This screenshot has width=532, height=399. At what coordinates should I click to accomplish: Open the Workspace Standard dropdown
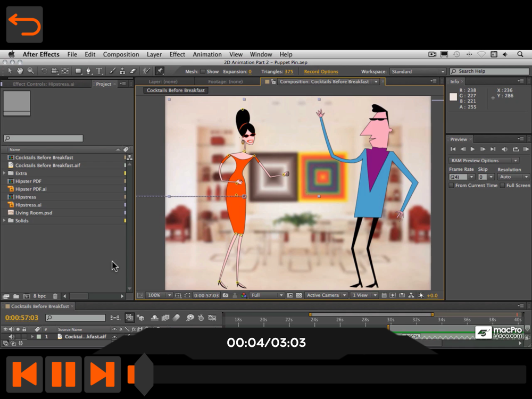coord(418,72)
